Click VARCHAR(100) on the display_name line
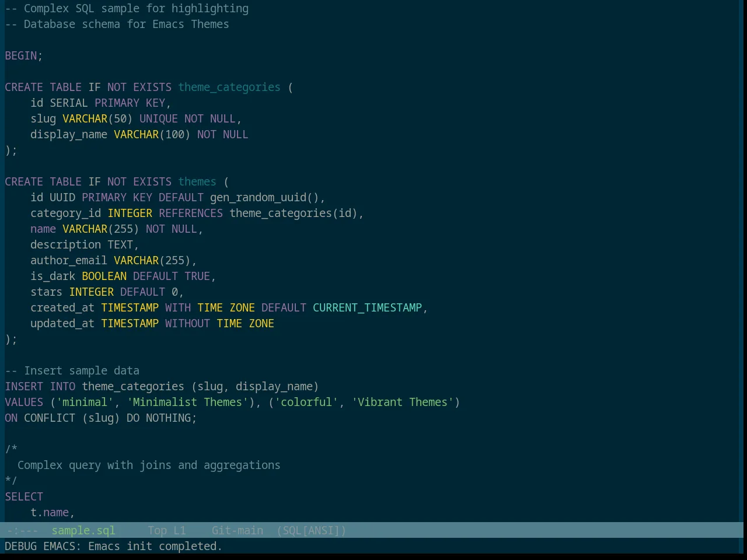 click(x=152, y=134)
